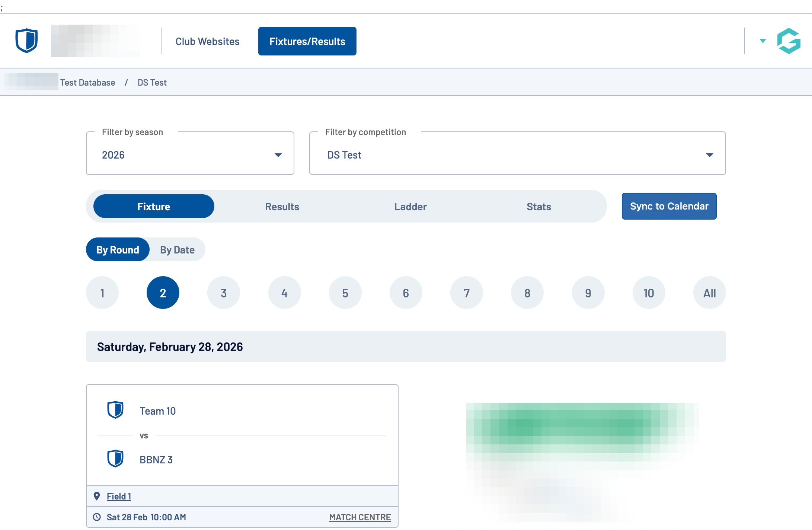Click the BBNZ 3 shield icon
The image size is (812, 530).
tap(115, 459)
